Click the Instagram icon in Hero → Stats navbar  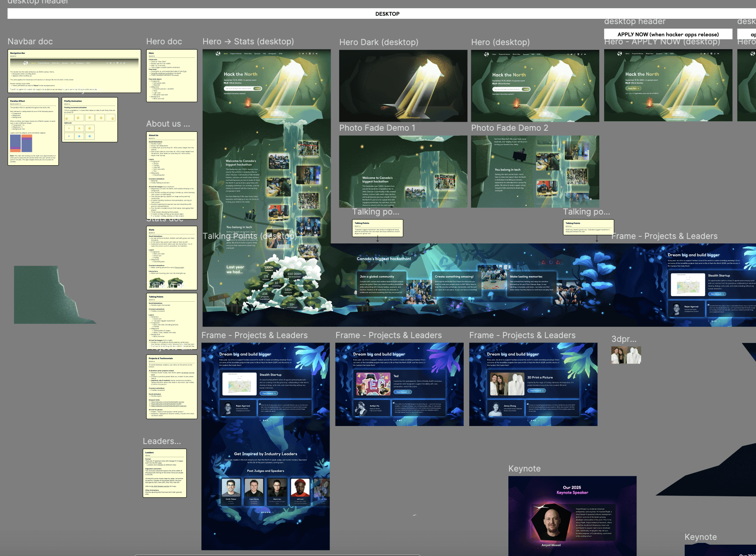pyautogui.click(x=299, y=54)
